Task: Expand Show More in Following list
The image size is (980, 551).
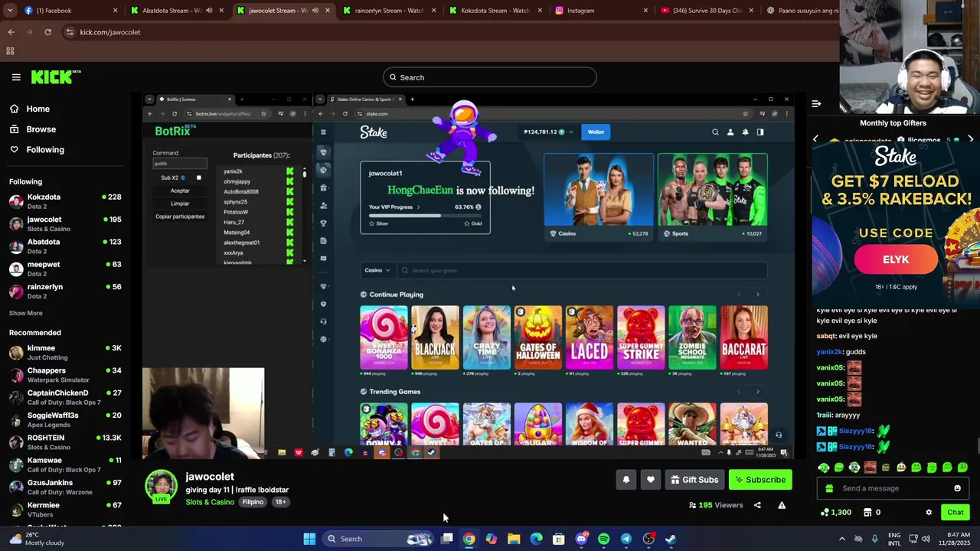Action: pyautogui.click(x=26, y=313)
